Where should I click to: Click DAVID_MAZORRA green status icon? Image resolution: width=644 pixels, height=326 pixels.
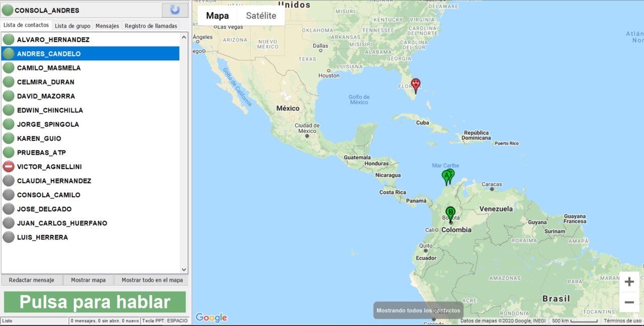[x=9, y=96]
